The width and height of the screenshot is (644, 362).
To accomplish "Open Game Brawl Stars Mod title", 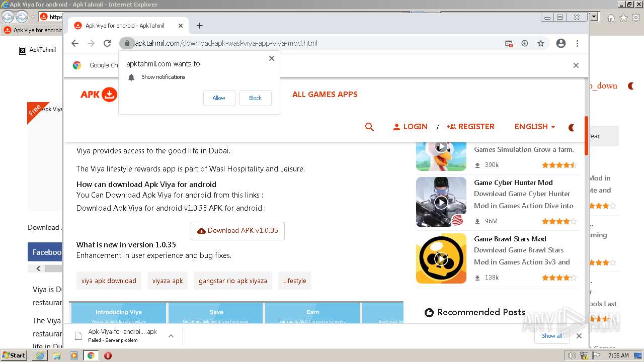I will (510, 239).
